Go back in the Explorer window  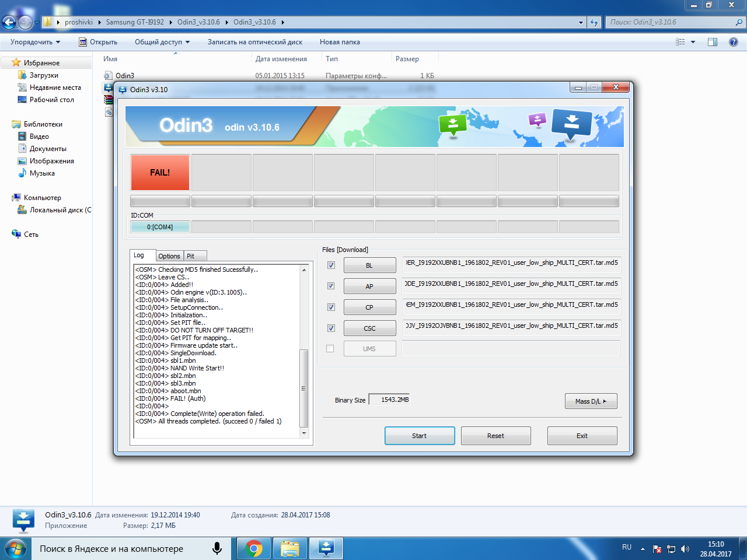9,22
